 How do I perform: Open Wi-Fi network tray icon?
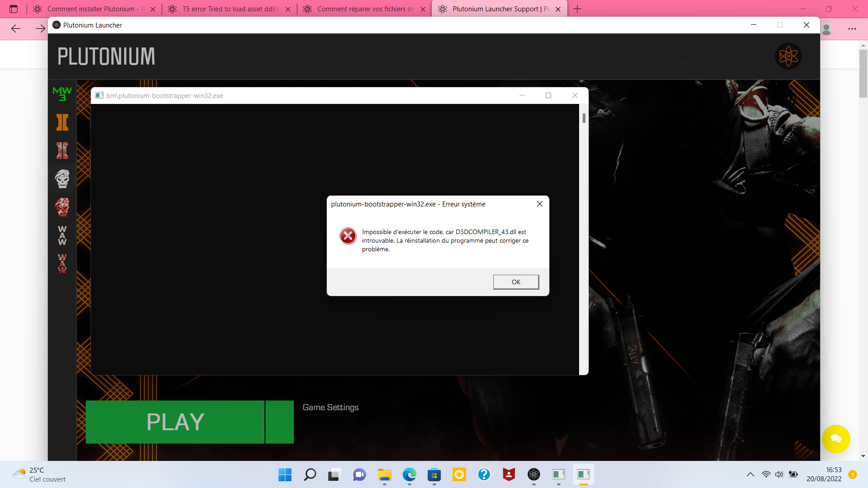tap(766, 474)
